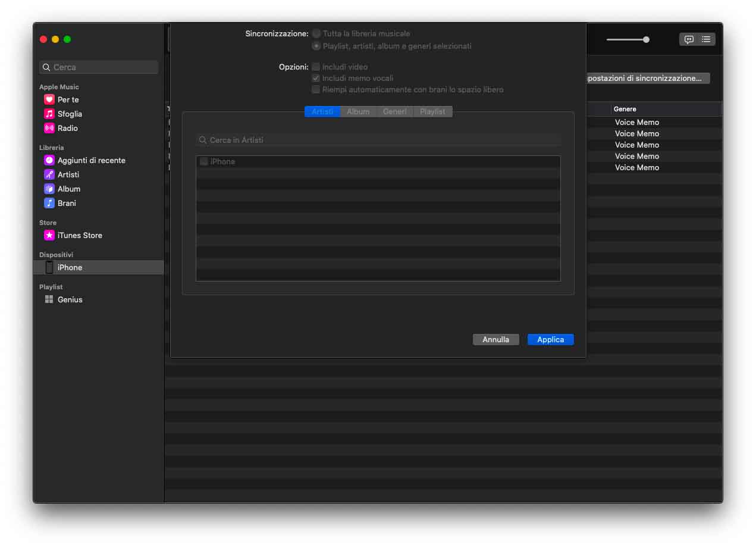The width and height of the screenshot is (756, 547).
Task: Show the Up Next list icon
Action: 706,39
